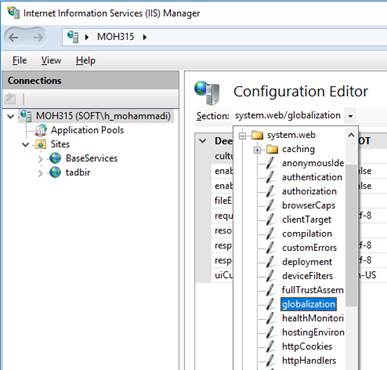Select the authorization section

309,191
